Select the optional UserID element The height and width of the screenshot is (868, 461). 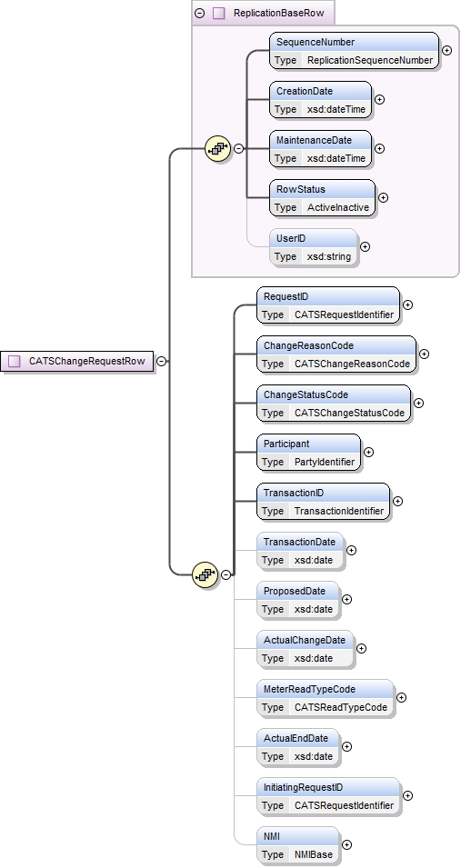(313, 247)
